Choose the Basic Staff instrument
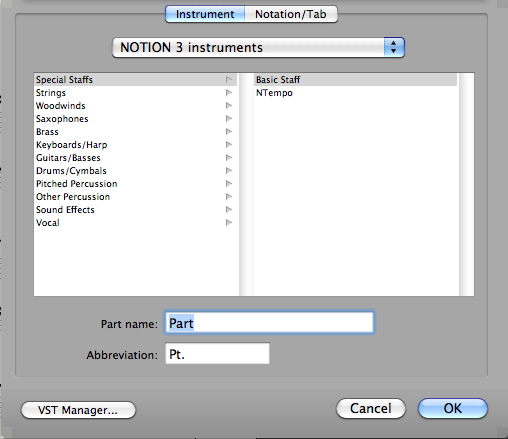This screenshot has height=439, width=508. (355, 80)
